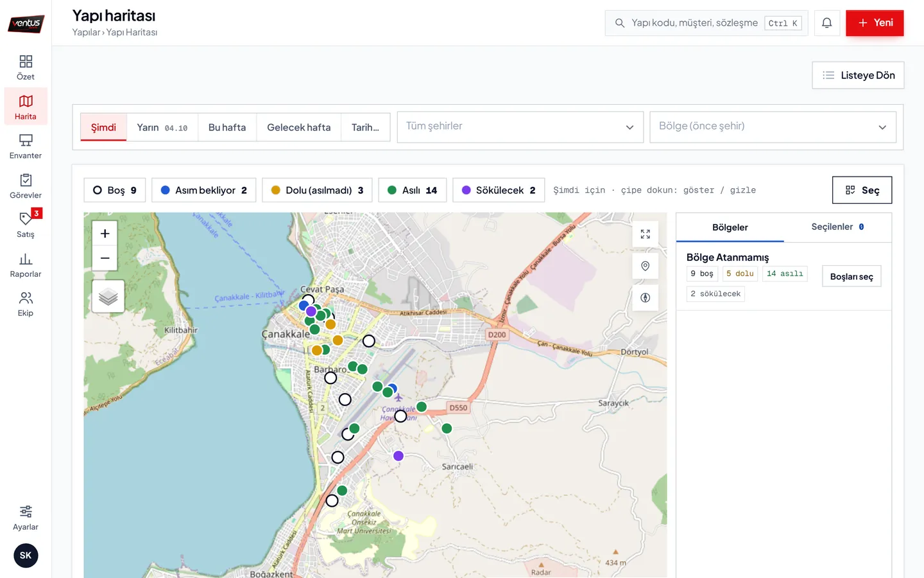Image resolution: width=924 pixels, height=578 pixels.
Task: Toggle the Boş 9 status filter
Action: (115, 190)
